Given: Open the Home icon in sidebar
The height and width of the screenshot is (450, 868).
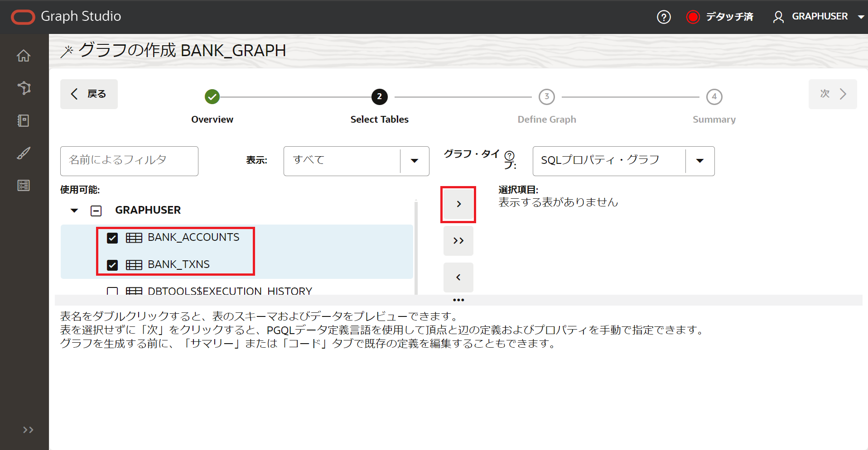Looking at the screenshot, I should click(x=24, y=56).
